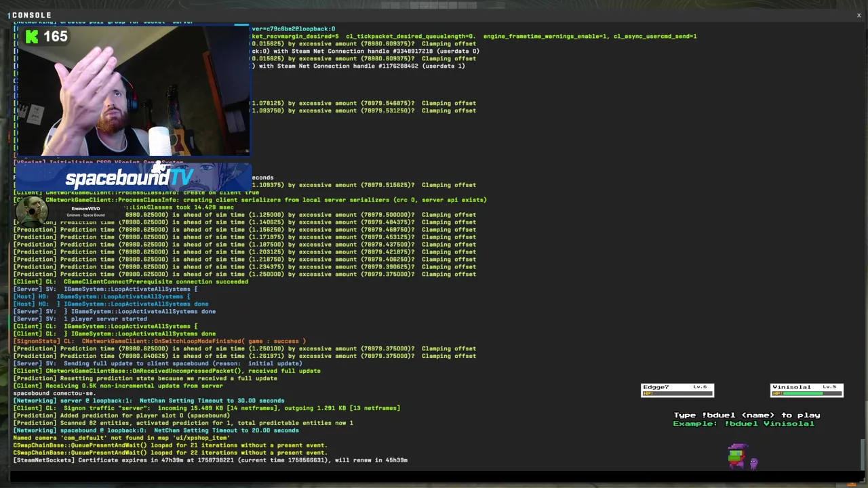The width and height of the screenshot is (868, 488).
Task: Click the 'Scanned 82 entities' prediction line
Action: click(x=182, y=423)
